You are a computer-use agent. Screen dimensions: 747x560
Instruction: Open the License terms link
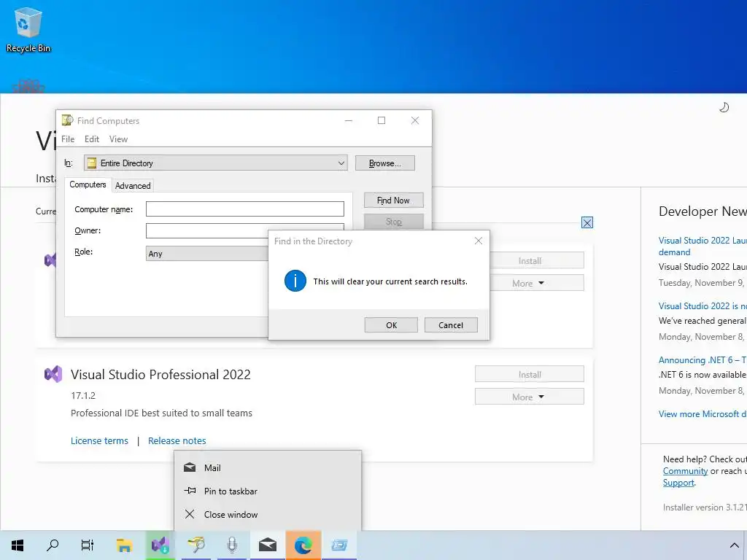[99, 440]
